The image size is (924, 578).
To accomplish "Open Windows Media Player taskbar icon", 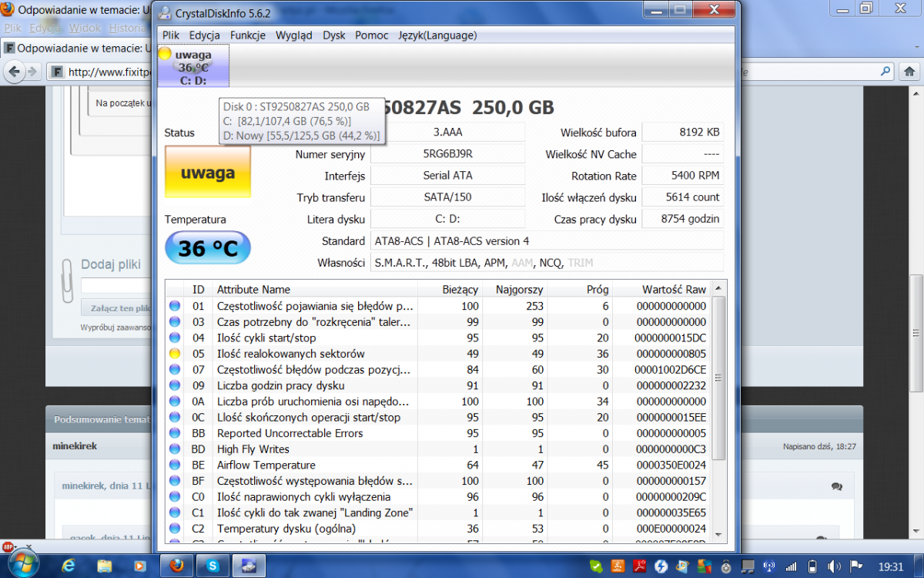I will point(142,566).
